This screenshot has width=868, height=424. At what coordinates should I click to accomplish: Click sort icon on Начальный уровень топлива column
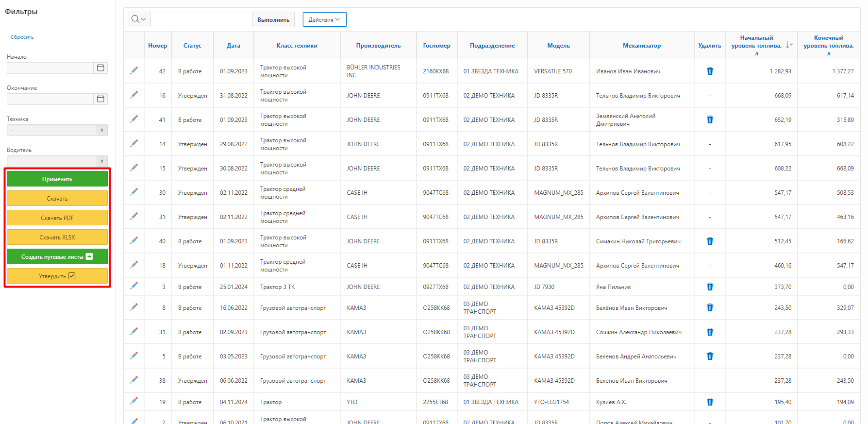[x=789, y=45]
